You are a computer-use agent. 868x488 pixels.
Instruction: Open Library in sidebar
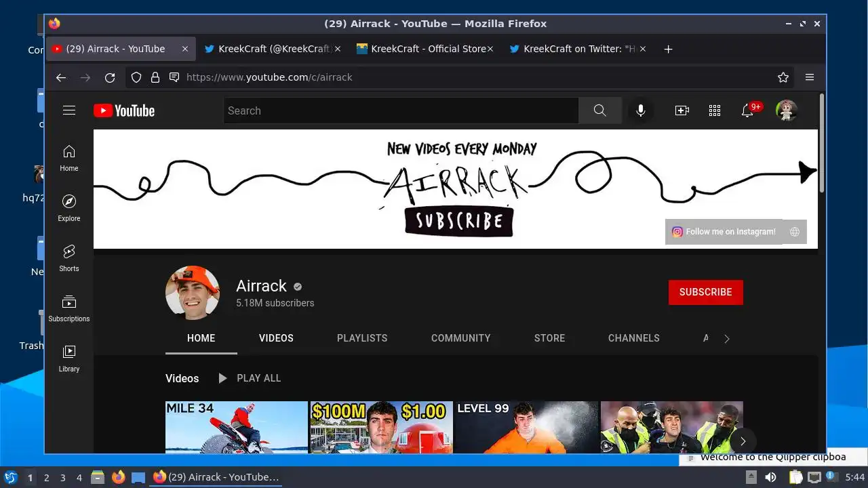pos(69,359)
